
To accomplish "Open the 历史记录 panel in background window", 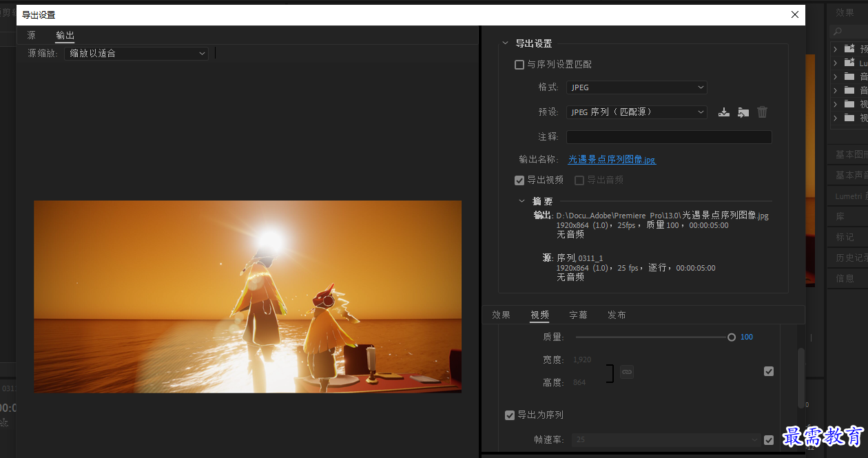I will (x=851, y=257).
